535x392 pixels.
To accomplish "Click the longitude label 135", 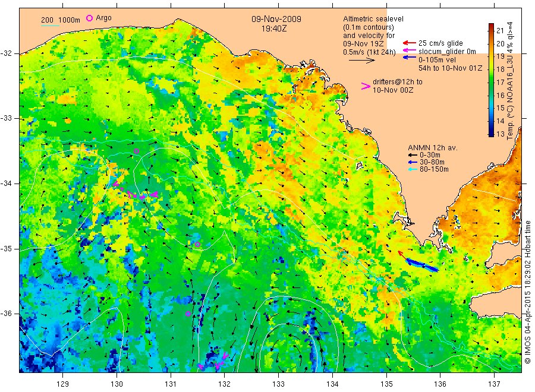I will 386,384.
